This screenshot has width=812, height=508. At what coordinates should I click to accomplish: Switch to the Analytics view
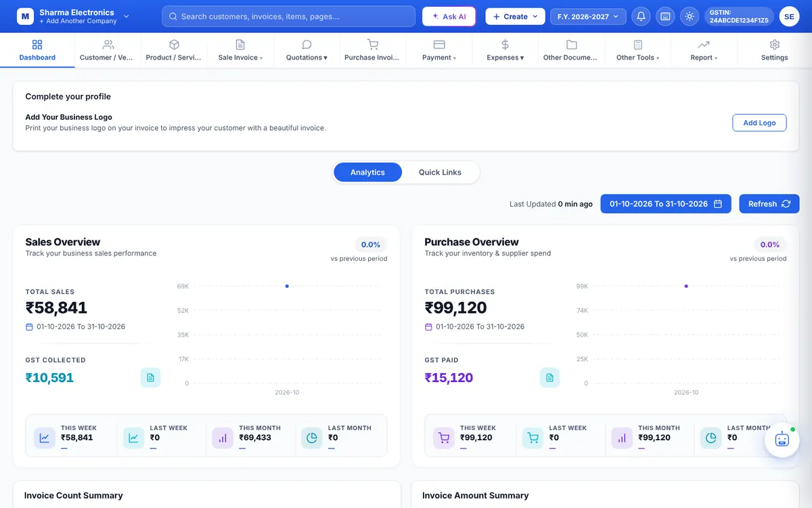coord(367,172)
